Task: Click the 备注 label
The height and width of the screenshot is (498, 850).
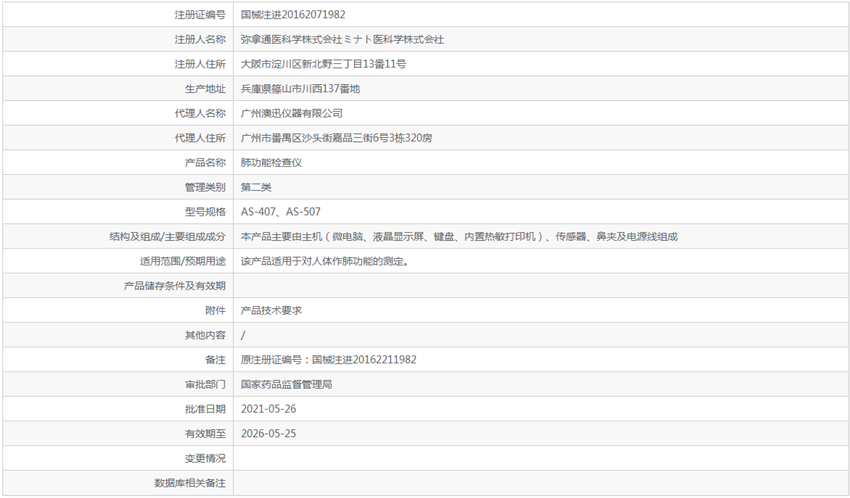Action: coord(215,360)
